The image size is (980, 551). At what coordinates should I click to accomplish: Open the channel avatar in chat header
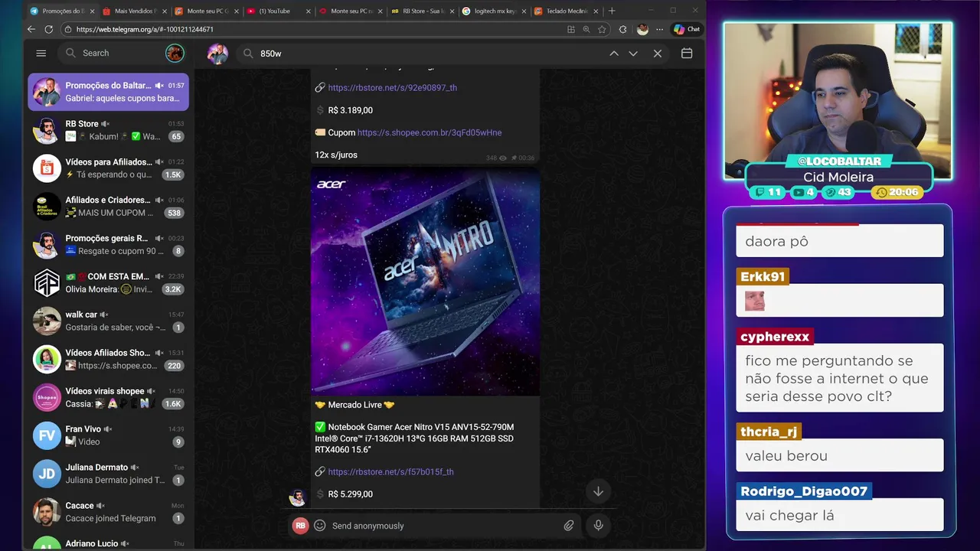pos(217,54)
